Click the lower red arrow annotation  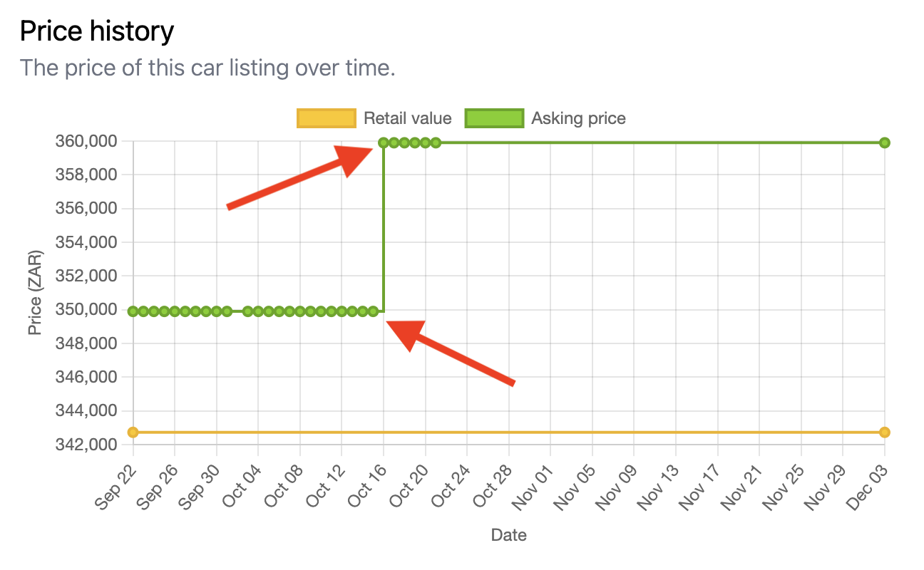[x=451, y=353]
